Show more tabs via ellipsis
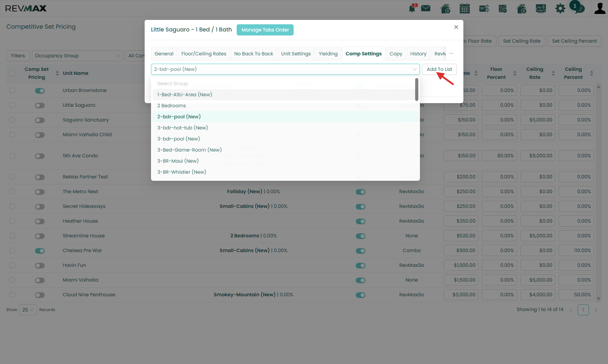The image size is (608, 364). (x=451, y=53)
